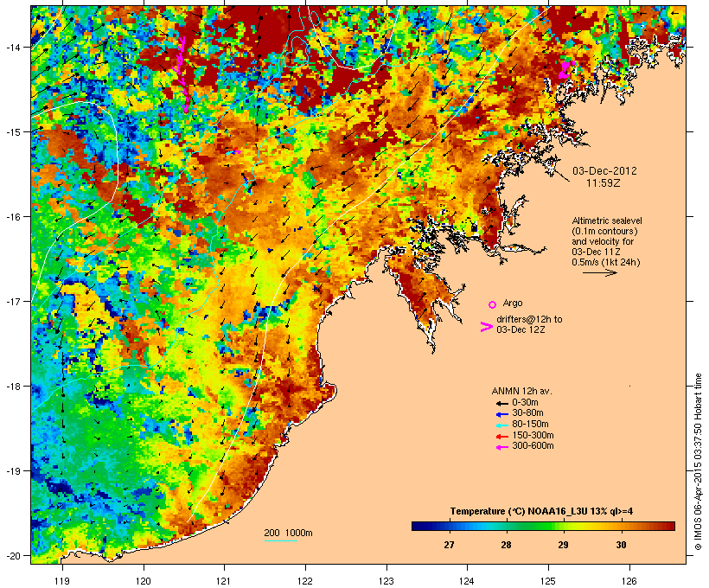Screen dimensions: 709x588
Task: Click the '200 1000m' isobath label
Action: [288, 533]
